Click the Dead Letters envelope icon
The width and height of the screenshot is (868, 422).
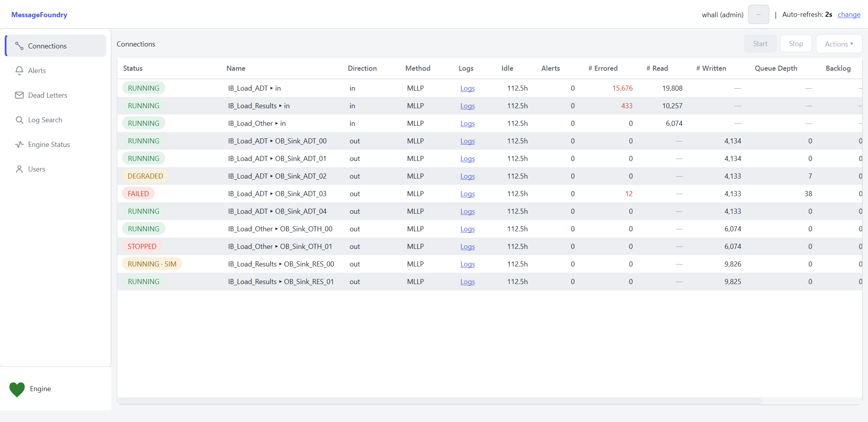tap(19, 95)
